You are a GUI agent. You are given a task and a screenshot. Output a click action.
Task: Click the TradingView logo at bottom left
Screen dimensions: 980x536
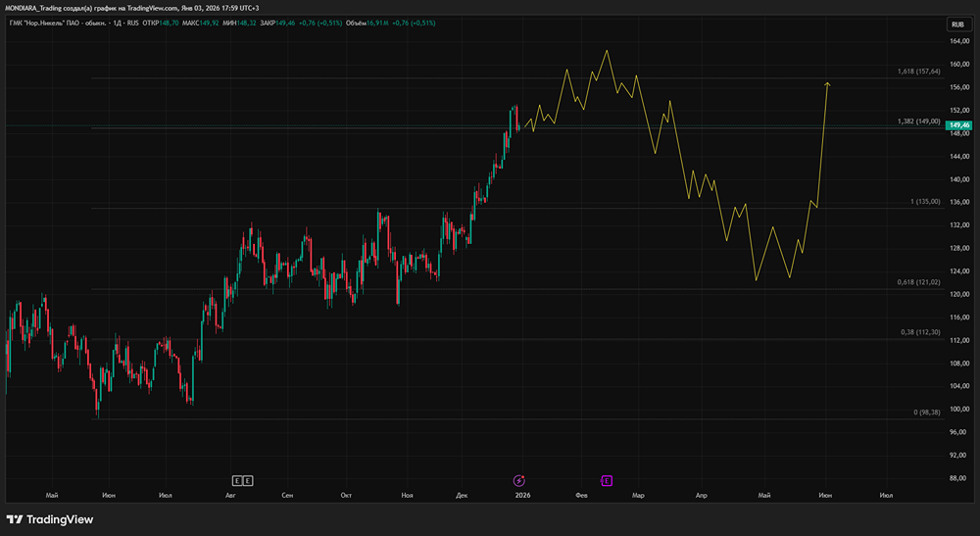click(49, 519)
